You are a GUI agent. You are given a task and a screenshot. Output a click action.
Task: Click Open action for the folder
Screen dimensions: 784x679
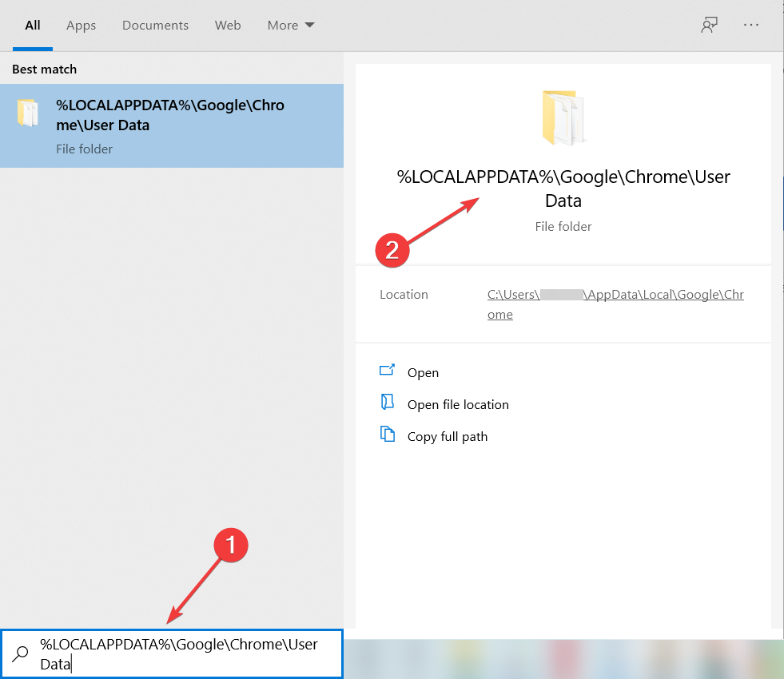(423, 373)
